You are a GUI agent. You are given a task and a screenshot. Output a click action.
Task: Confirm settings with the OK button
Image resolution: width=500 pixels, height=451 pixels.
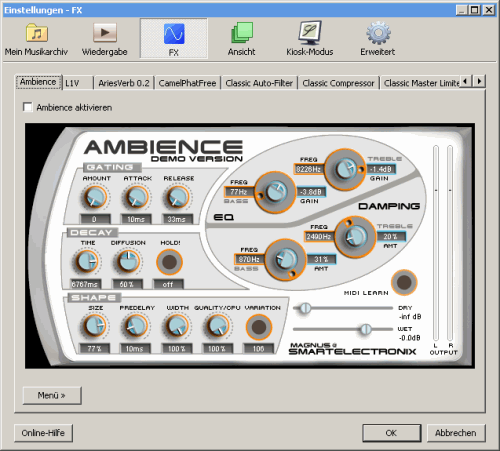[x=392, y=433]
